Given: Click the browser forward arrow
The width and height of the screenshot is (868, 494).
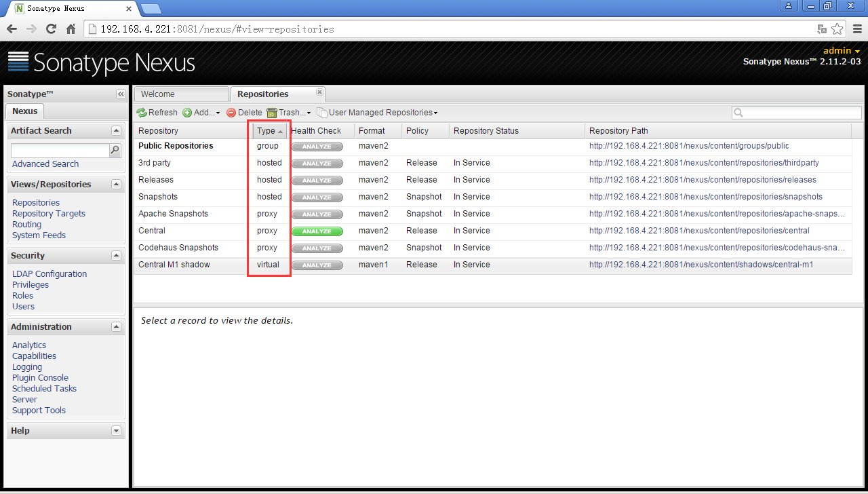Looking at the screenshot, I should pyautogui.click(x=31, y=29).
